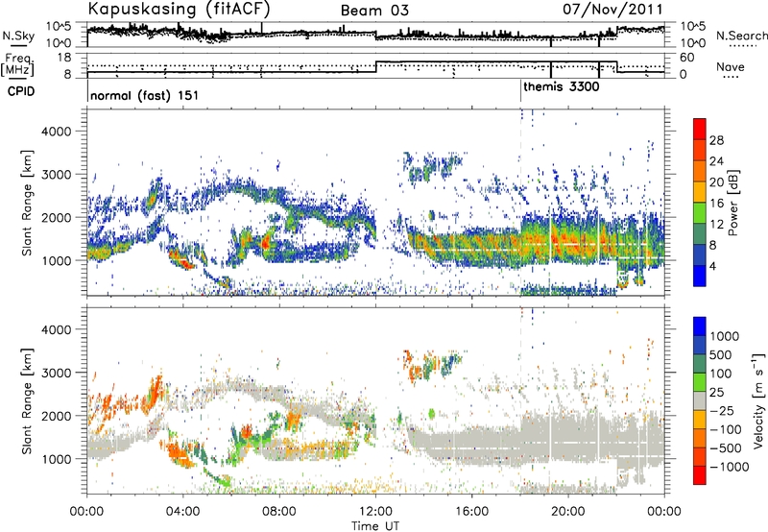
Task: Click the blue segment near 4 dB
Action: pyautogui.click(x=700, y=276)
